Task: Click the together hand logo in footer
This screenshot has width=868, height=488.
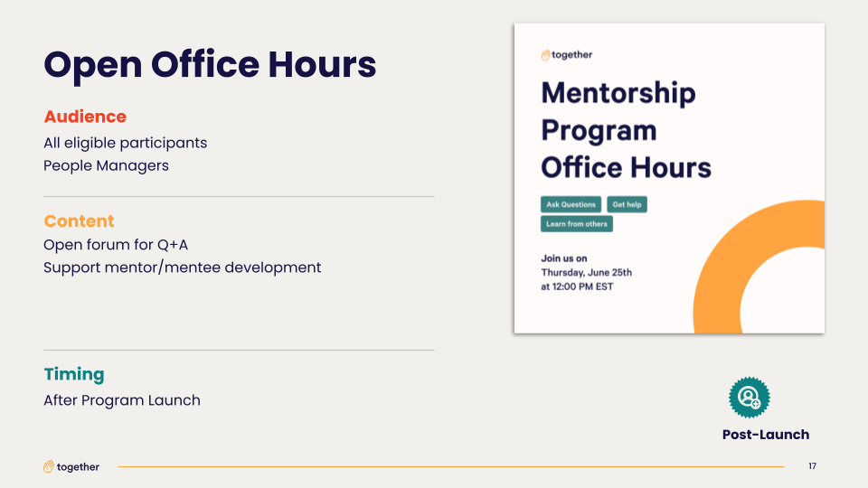Action: click(x=49, y=466)
